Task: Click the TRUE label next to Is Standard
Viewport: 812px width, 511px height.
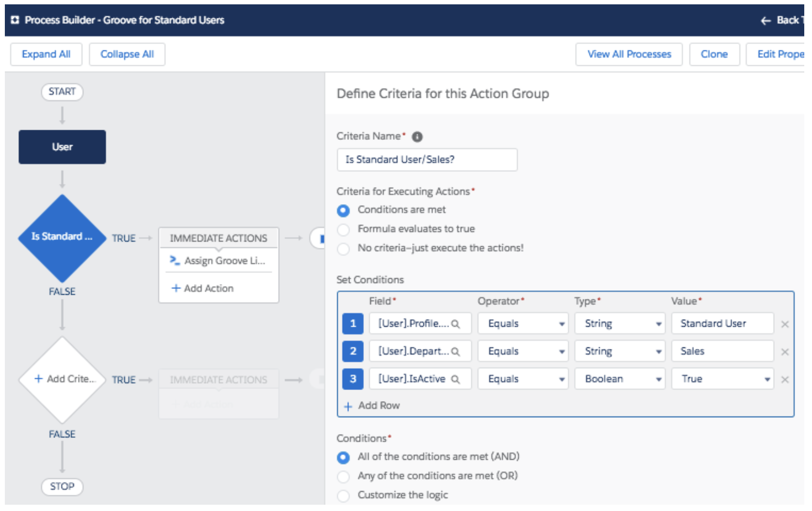Action: click(124, 239)
